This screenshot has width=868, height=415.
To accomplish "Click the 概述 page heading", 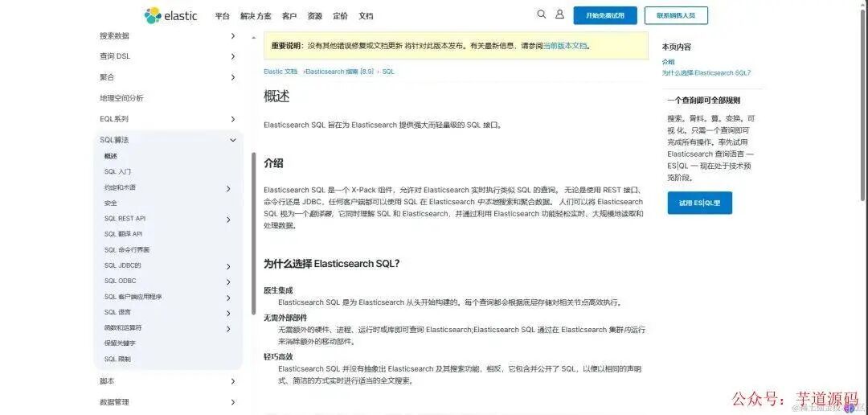I will (276, 97).
